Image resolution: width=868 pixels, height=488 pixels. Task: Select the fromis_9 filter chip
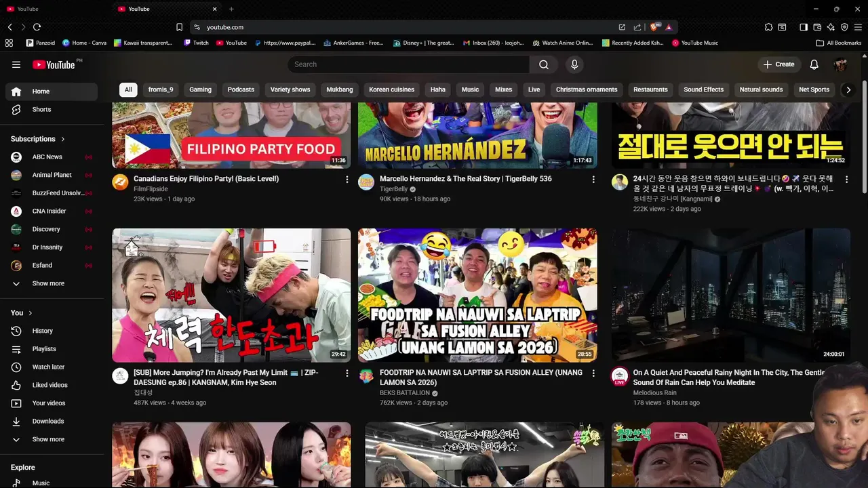[x=161, y=89]
